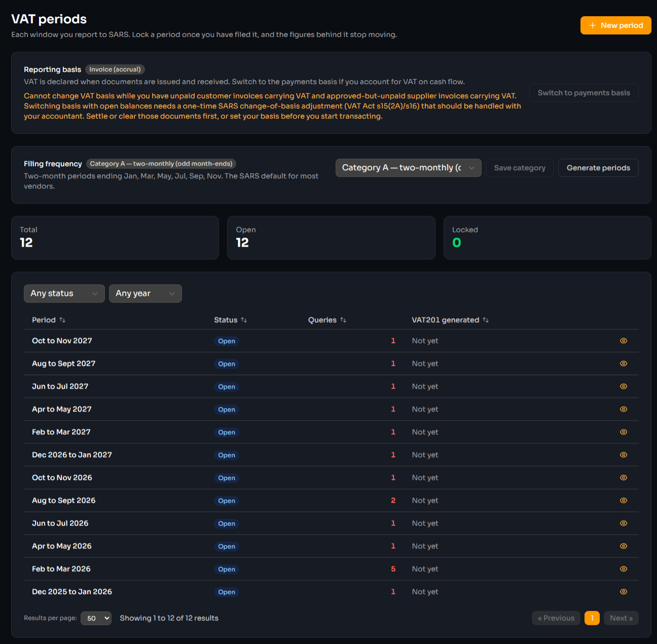657x644 pixels.
Task: View the Apr to May 2026 eye icon
Action: coord(624,546)
